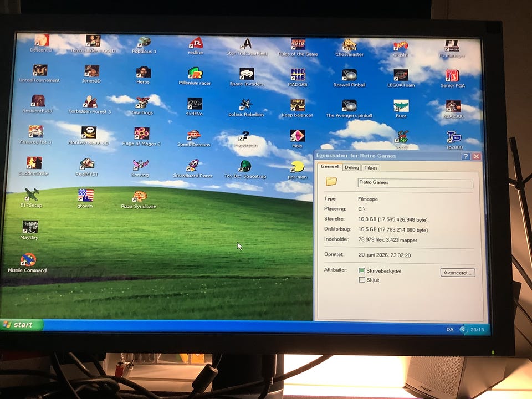This screenshot has height=399, width=532.
Task: Click the Heros game shortcut
Action: pos(143,72)
